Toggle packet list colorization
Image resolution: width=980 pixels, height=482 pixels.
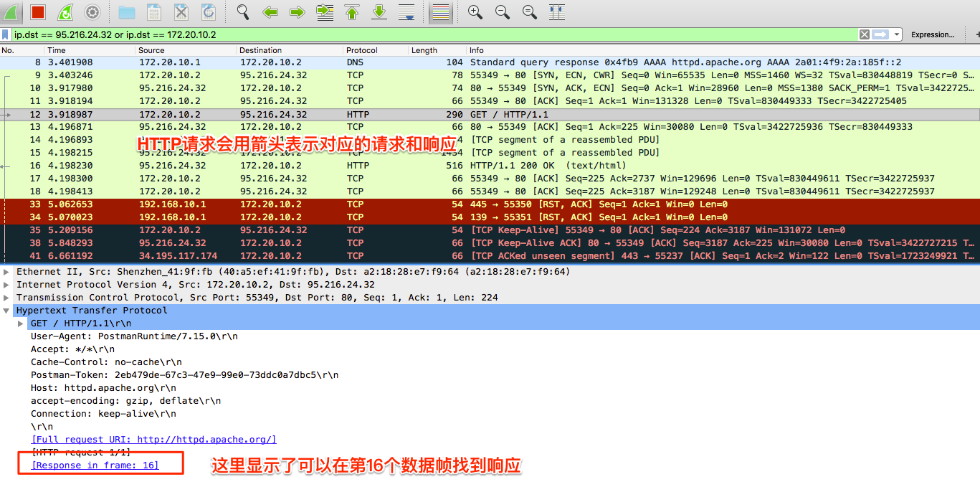coord(439,11)
